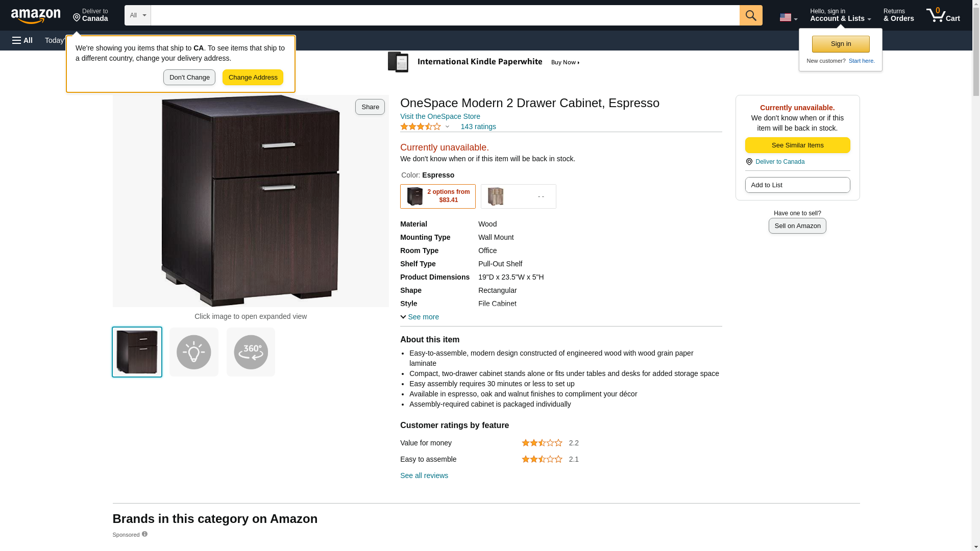Select the lightbulb thumbnail image
Screen dimensions: 980x551
click(194, 352)
